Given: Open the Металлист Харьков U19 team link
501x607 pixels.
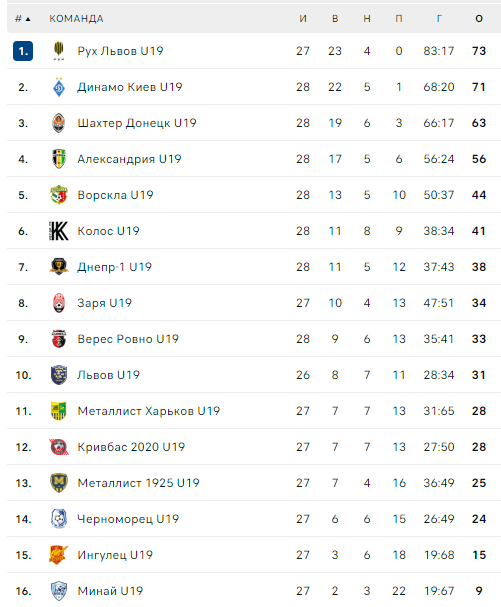Looking at the screenshot, I should pos(149,411).
